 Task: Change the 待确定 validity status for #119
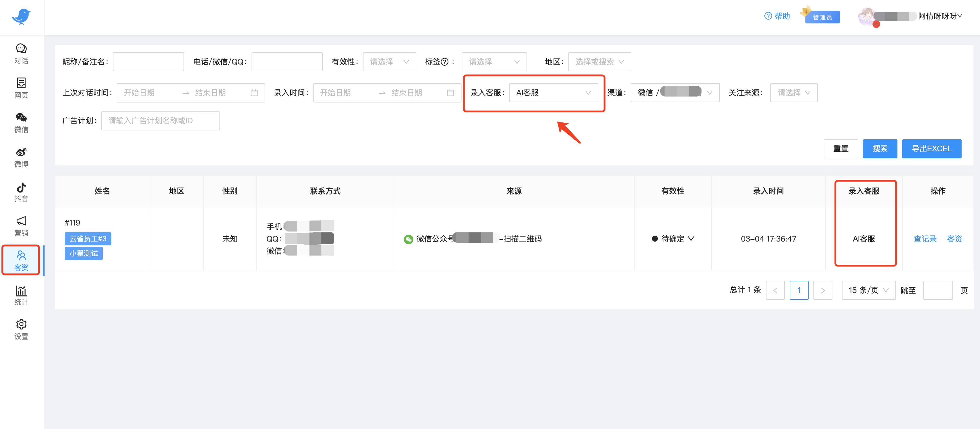tap(673, 239)
